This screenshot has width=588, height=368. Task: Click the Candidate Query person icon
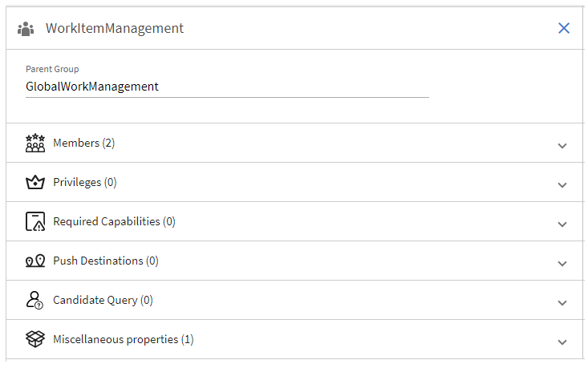(x=35, y=301)
